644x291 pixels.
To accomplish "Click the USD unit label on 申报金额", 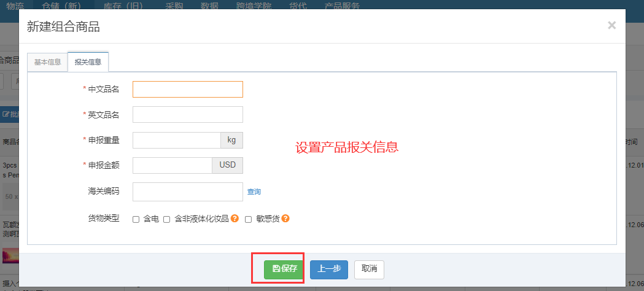I will pos(228,165).
